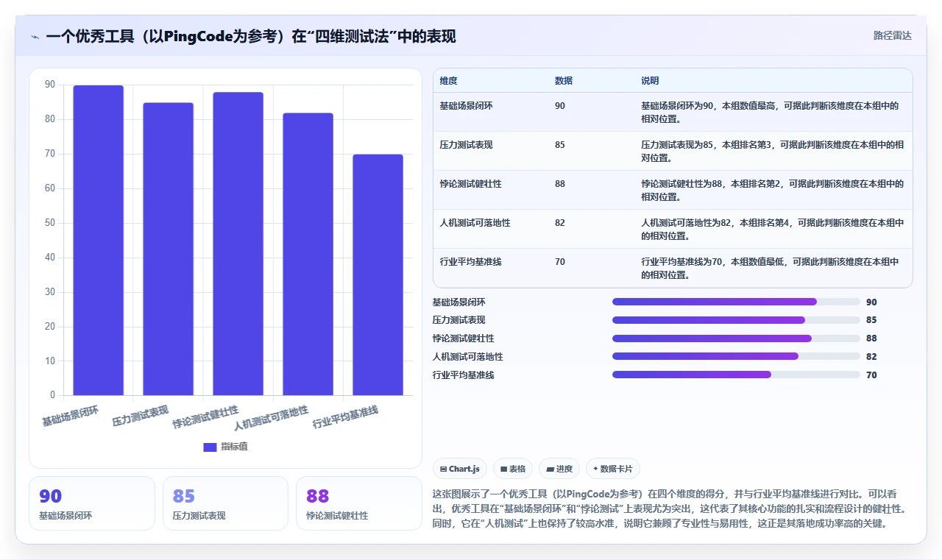Click the 基础场景闭环 progress bar at 90
942x560 pixels.
[x=736, y=302]
